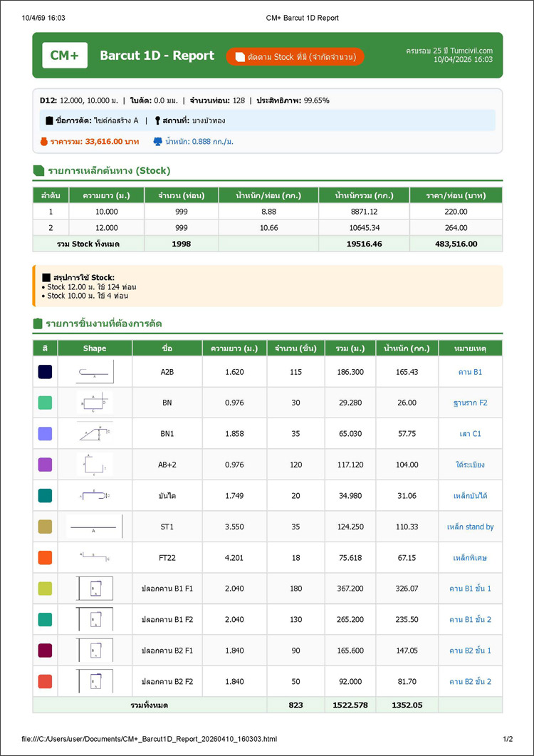Image resolution: width=534 pixels, height=756 pixels.
Task: Open the A2B shape diagram thumbnail
Action: pos(95,372)
